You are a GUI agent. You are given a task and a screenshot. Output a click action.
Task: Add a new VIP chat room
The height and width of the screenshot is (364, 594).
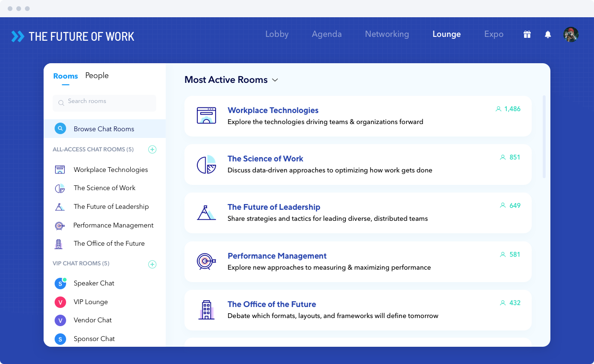point(152,264)
